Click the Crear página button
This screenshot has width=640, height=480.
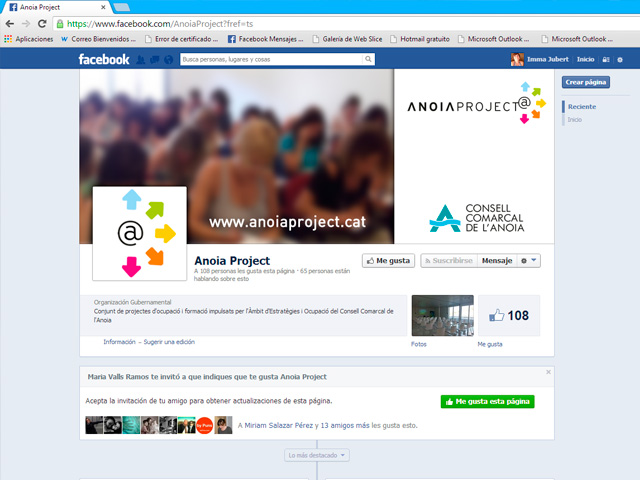point(586,82)
